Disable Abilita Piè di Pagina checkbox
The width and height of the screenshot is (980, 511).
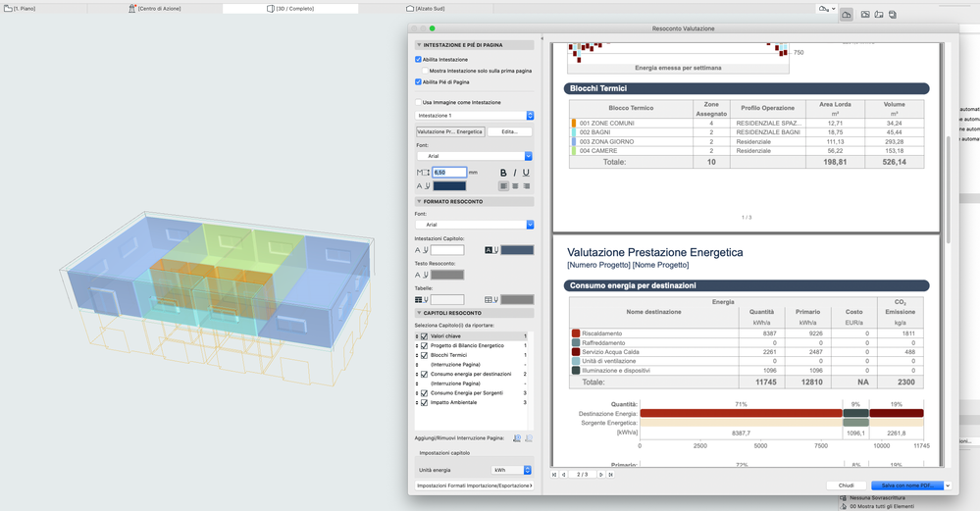(x=418, y=81)
